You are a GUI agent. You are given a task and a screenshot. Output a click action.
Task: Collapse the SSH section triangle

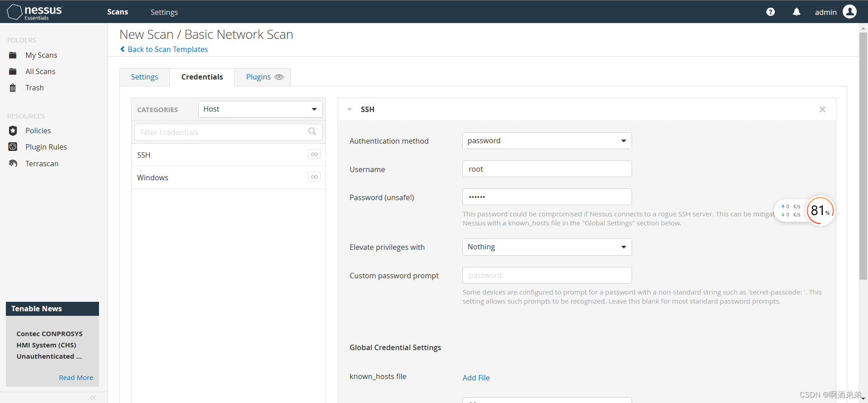[x=349, y=109]
